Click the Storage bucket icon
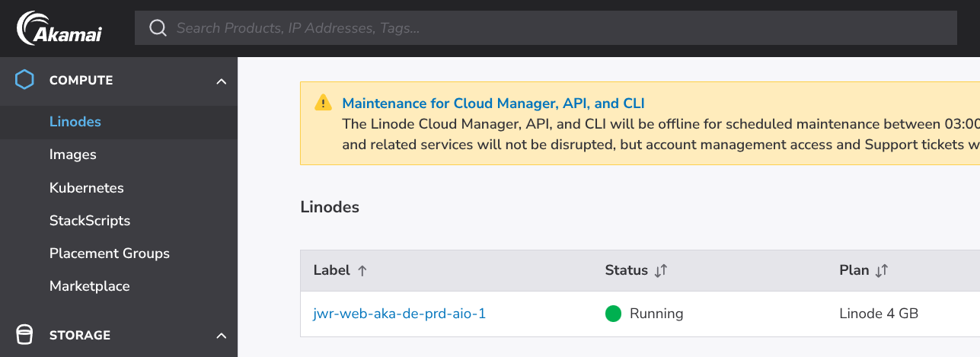This screenshot has width=980, height=357. coord(25,335)
